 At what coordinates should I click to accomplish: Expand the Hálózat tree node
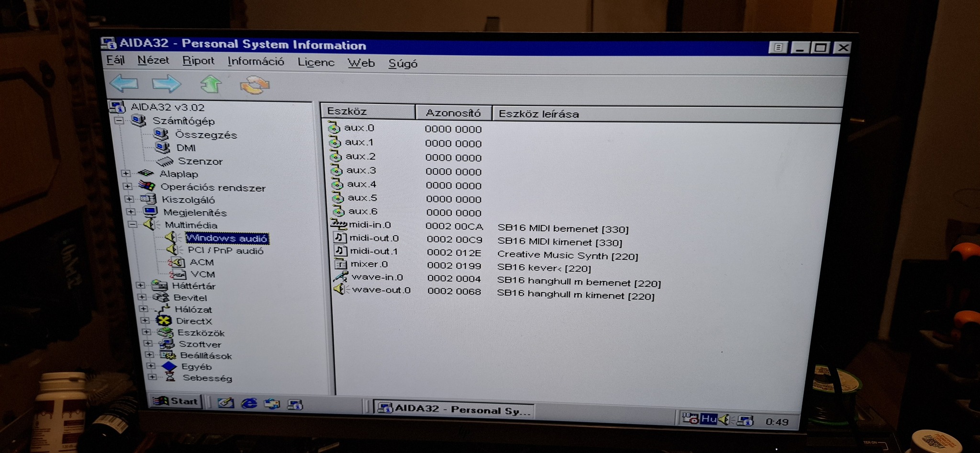pyautogui.click(x=143, y=309)
